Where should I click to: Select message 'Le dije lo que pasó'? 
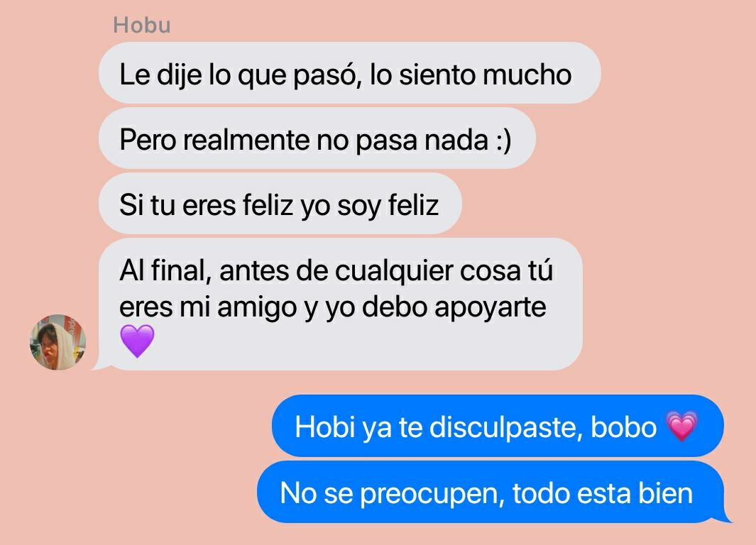pyautogui.click(x=349, y=73)
